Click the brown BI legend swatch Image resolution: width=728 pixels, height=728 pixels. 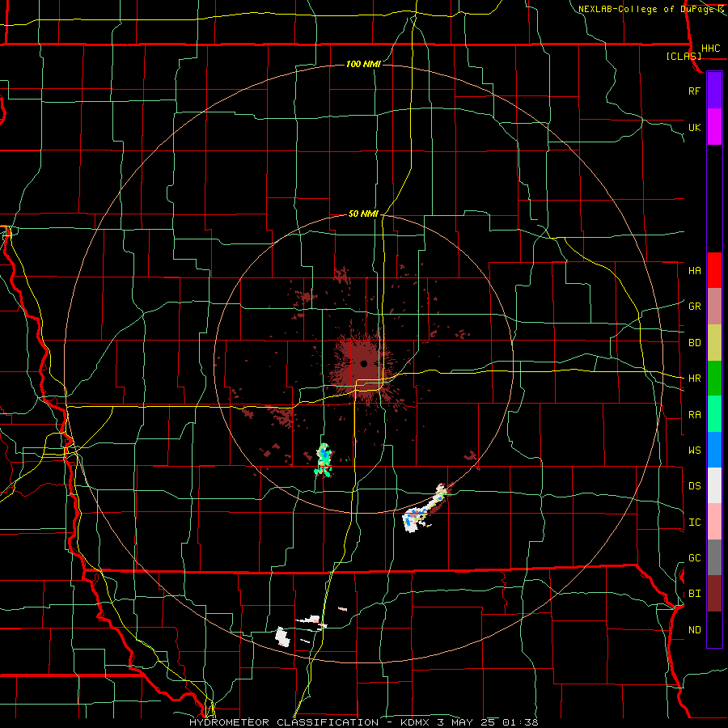[x=714, y=594]
